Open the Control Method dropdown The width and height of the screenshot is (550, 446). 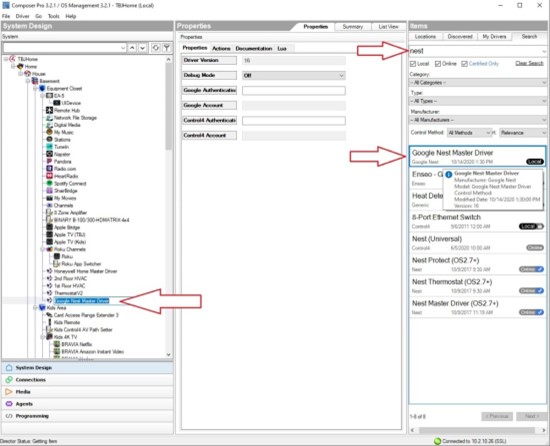pyautogui.click(x=469, y=133)
